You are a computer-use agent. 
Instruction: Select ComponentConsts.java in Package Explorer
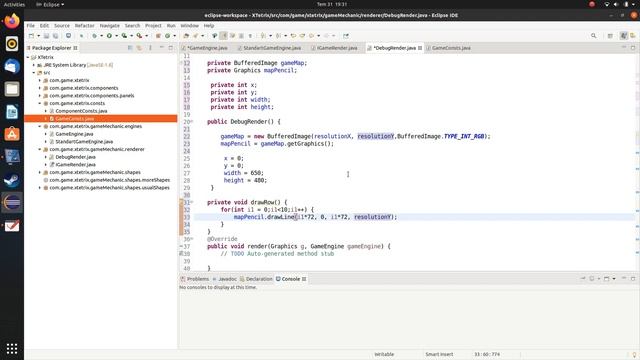coord(81,111)
